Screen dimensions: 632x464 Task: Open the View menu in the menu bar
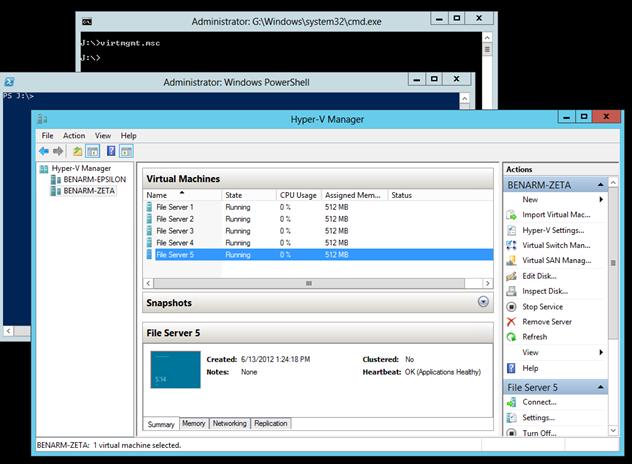pyautogui.click(x=103, y=136)
